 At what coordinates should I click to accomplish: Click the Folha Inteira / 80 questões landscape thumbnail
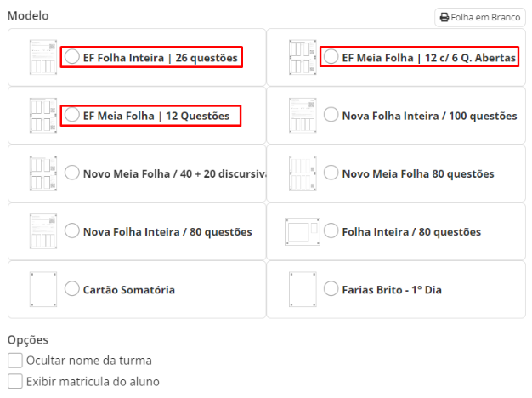[x=303, y=231]
